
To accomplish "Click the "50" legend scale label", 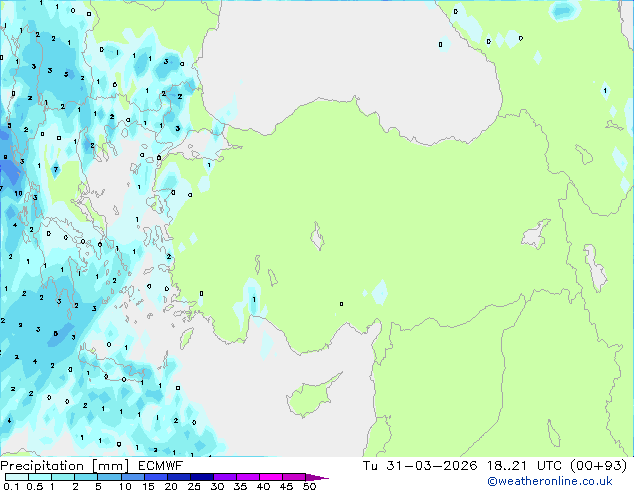I will pos(309,486).
